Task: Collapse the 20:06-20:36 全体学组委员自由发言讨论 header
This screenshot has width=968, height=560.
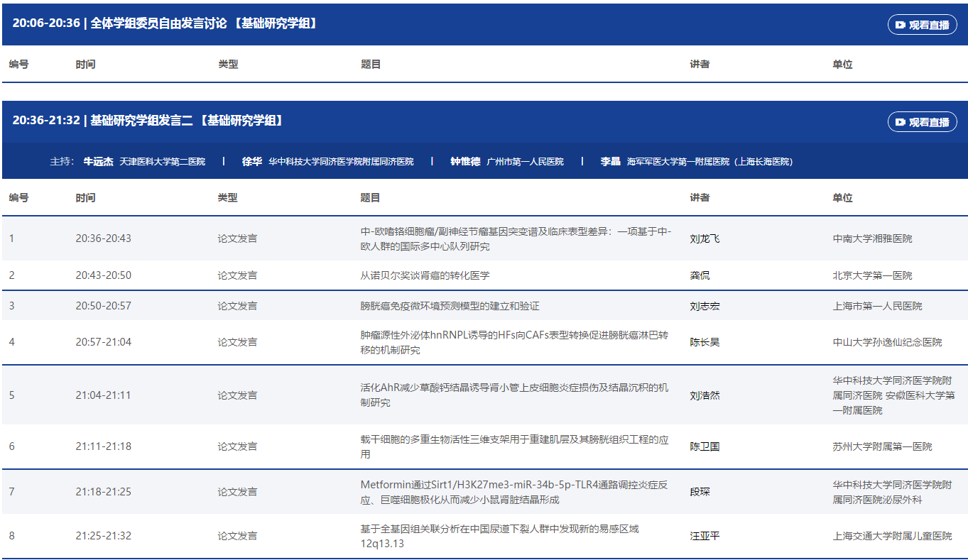Action: pos(165,23)
